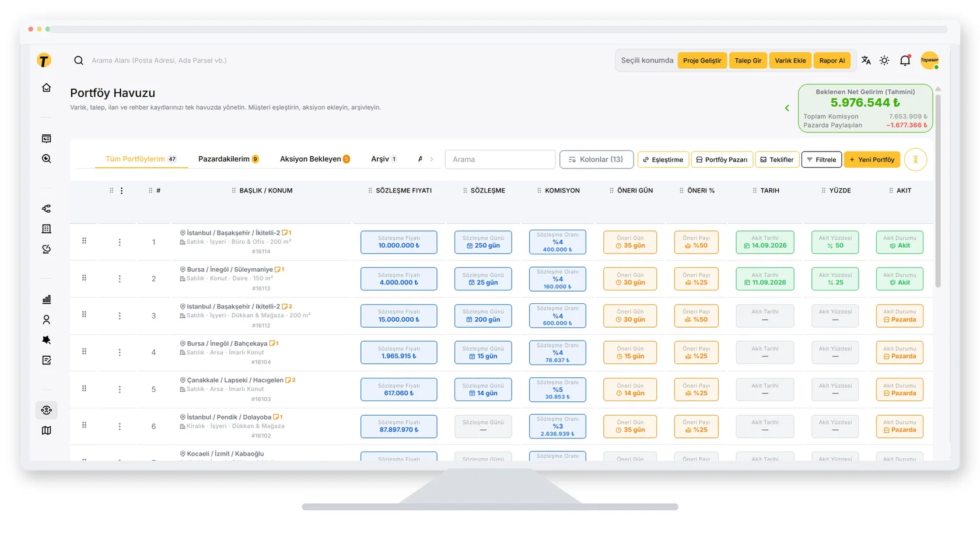Switch to the Arşiv tab
Viewport: 980px width, 533px height.
click(384, 159)
